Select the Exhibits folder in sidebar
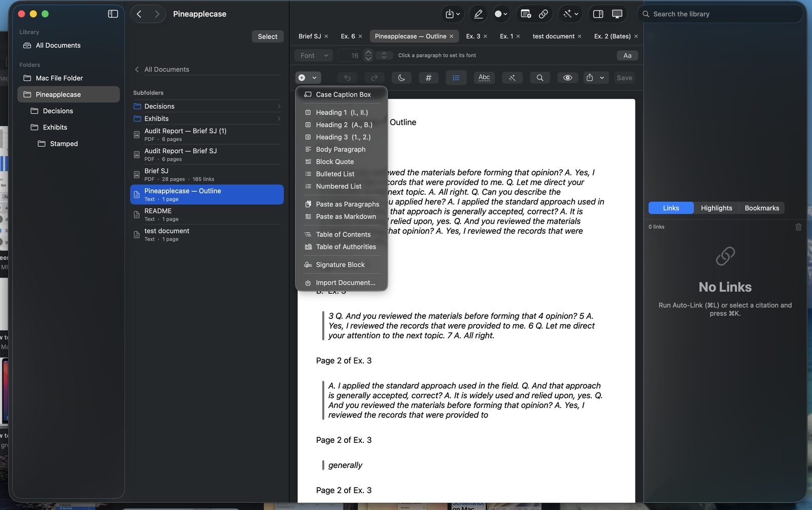The image size is (812, 510). coord(69,127)
